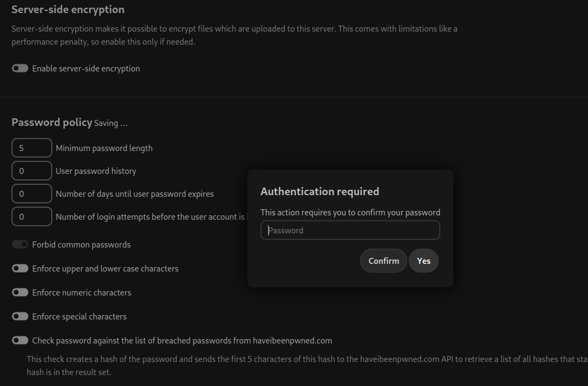Click the Server-side encryption heading

coord(68,9)
